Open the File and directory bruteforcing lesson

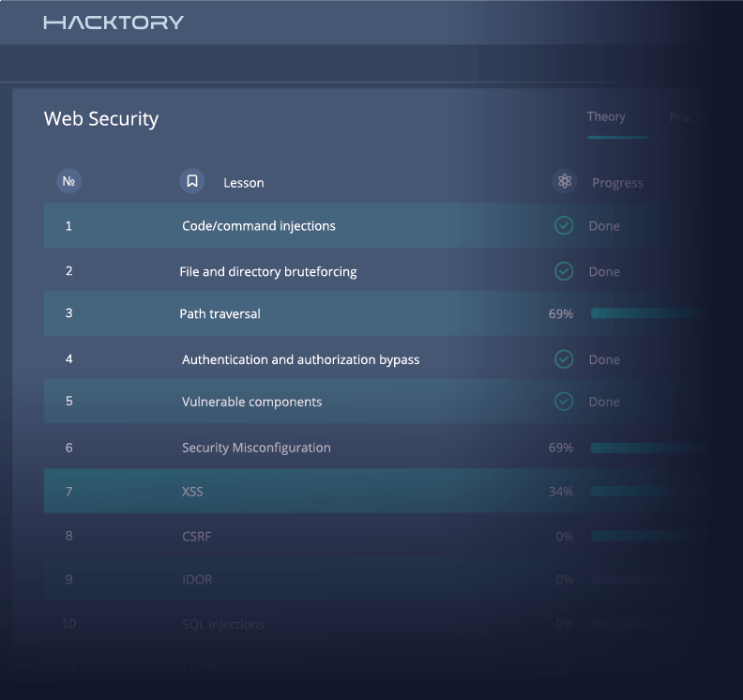268,271
